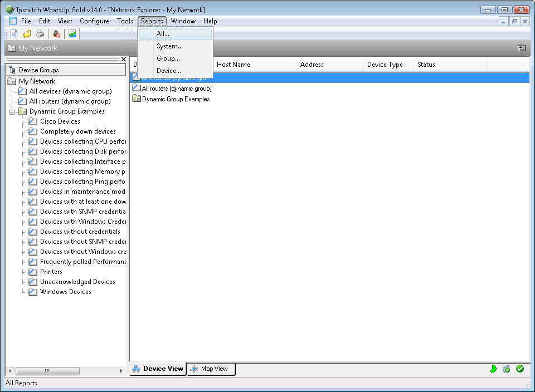Image resolution: width=535 pixels, height=392 pixels.
Task: Click the Device Groups panel header button
Action: pos(66,70)
